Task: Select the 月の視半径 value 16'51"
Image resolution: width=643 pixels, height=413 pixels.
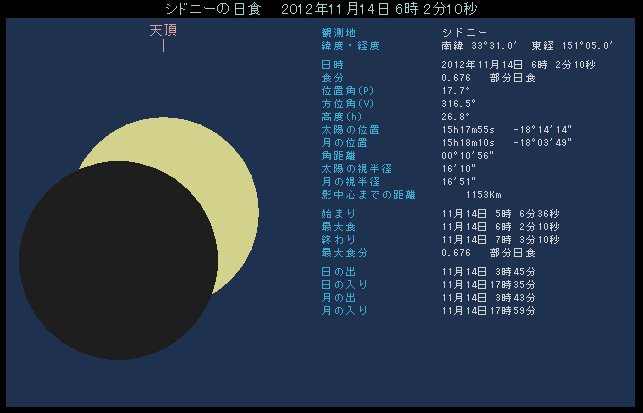Action: (x=461, y=182)
